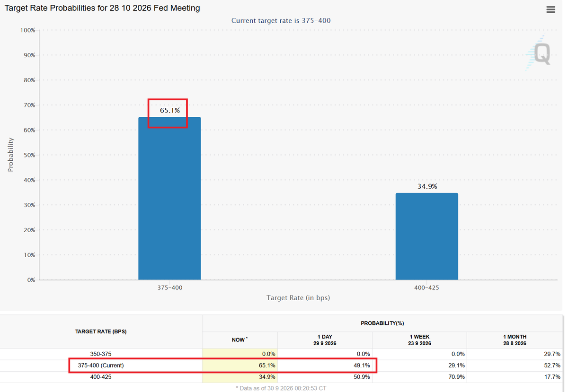Click the 34.9% bar label
This screenshot has width=568, height=392.
[427, 186]
